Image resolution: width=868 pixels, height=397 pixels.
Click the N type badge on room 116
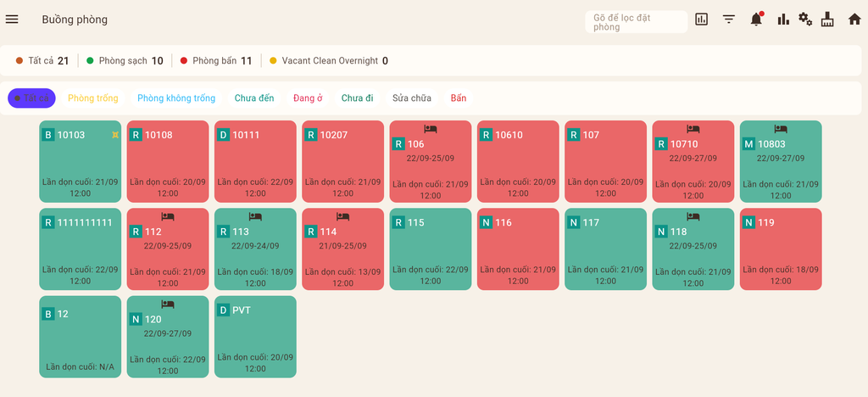486,222
